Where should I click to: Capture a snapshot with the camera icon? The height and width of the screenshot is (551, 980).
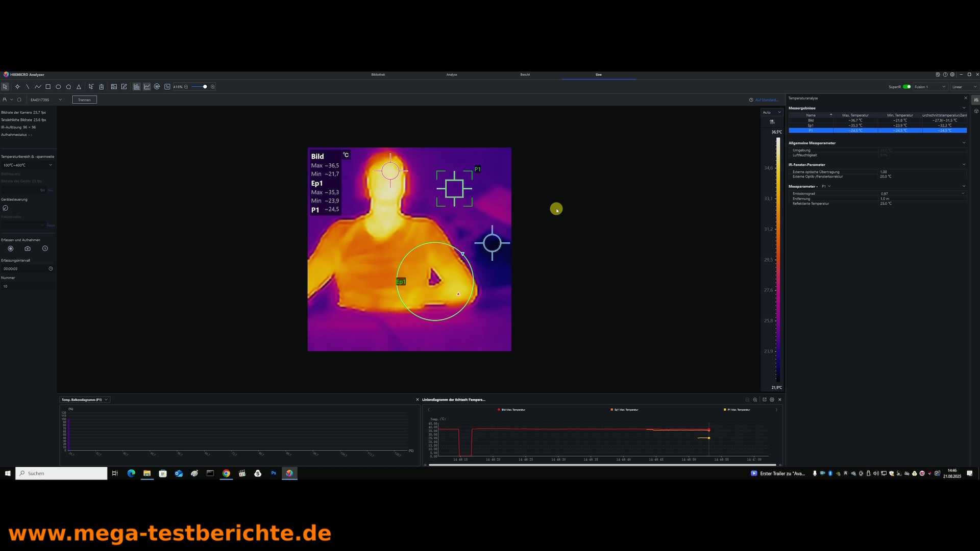coord(28,248)
